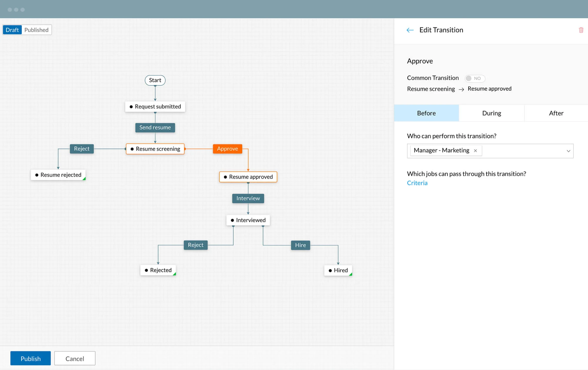
Task: Click the Criteria link for job filtering
Action: 417,183
